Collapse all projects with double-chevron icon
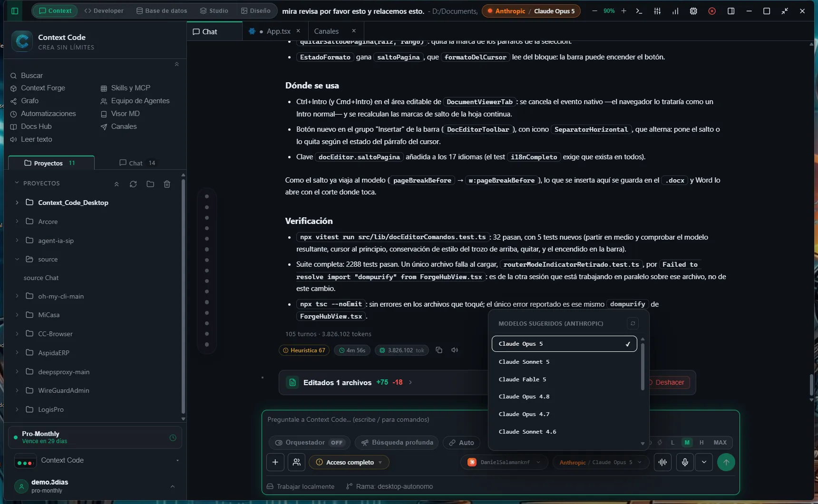 click(117, 184)
